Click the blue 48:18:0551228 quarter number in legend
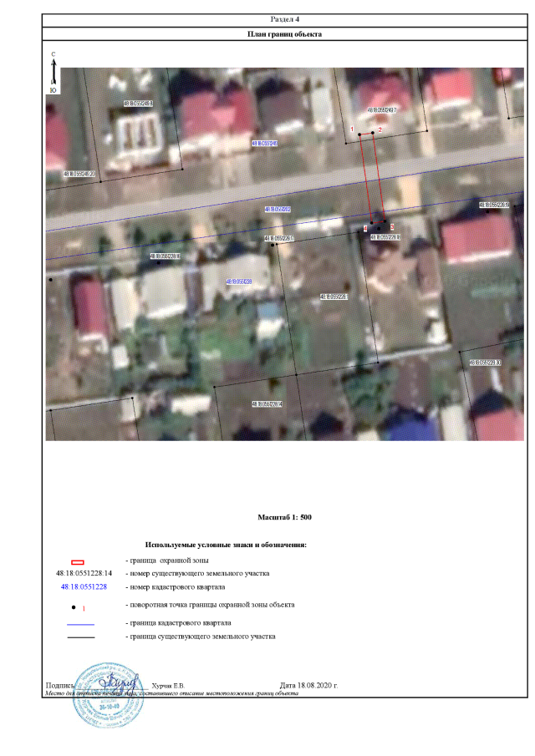 coord(84,587)
